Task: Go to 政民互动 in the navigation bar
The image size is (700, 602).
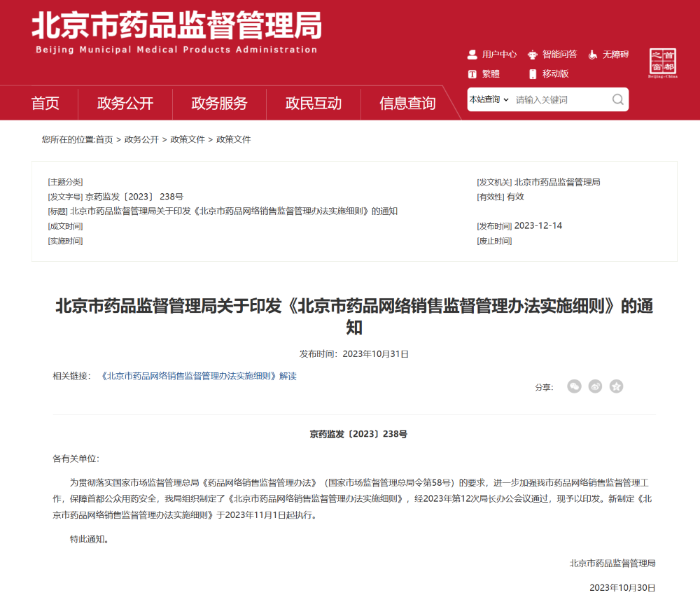Action: pos(314,104)
